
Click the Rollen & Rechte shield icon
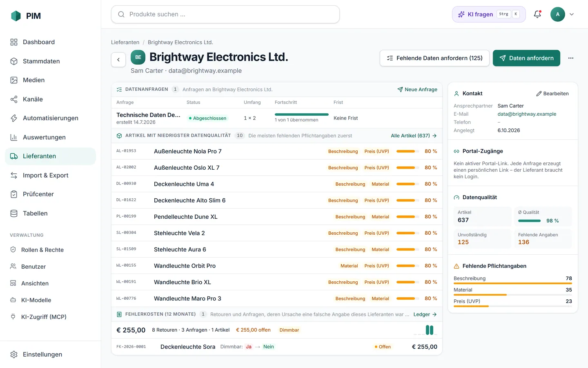click(13, 250)
